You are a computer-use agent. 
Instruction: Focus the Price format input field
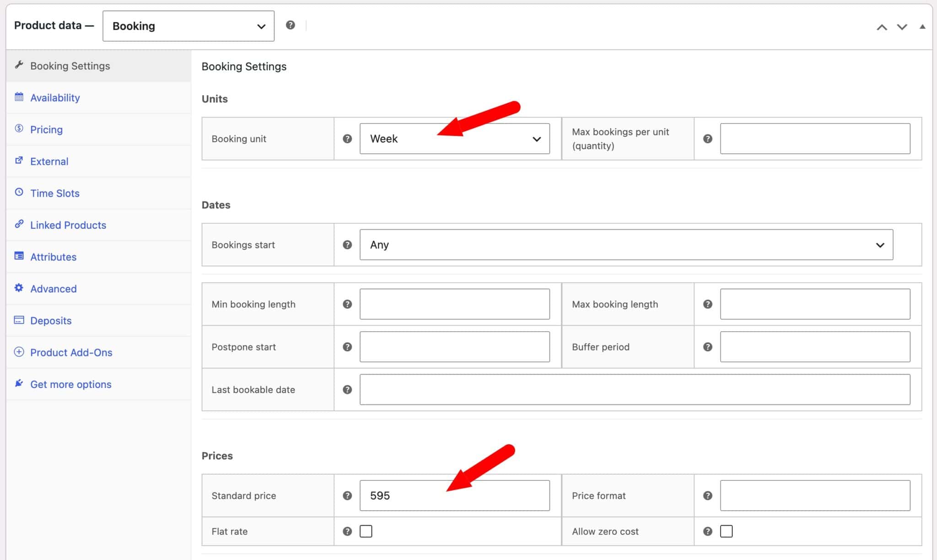point(815,495)
